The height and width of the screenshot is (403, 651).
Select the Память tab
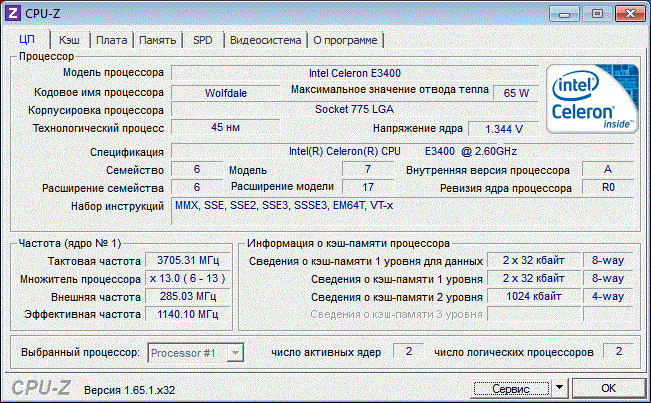click(x=157, y=40)
